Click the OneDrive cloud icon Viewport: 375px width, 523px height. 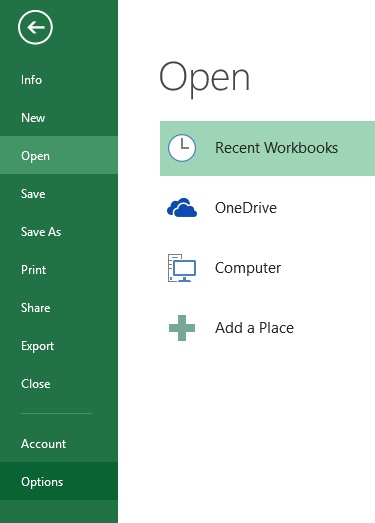coord(182,207)
